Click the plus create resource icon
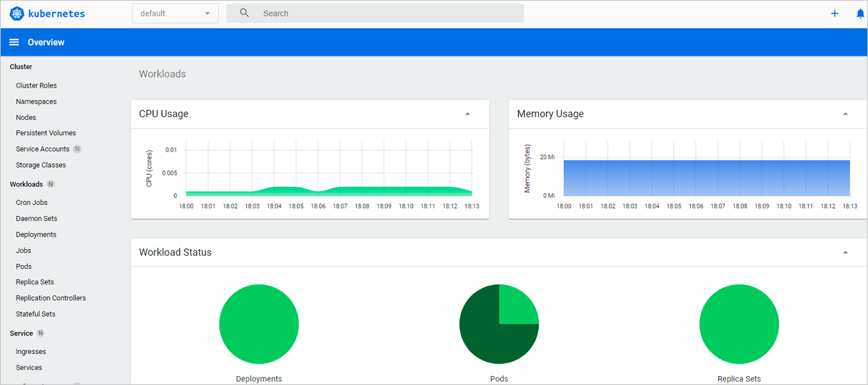 click(x=834, y=13)
